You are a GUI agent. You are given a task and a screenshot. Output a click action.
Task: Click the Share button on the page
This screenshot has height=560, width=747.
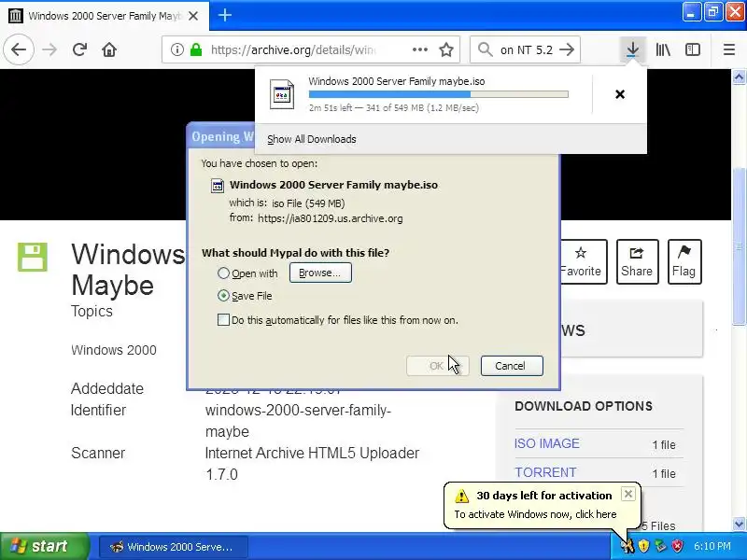[637, 261]
